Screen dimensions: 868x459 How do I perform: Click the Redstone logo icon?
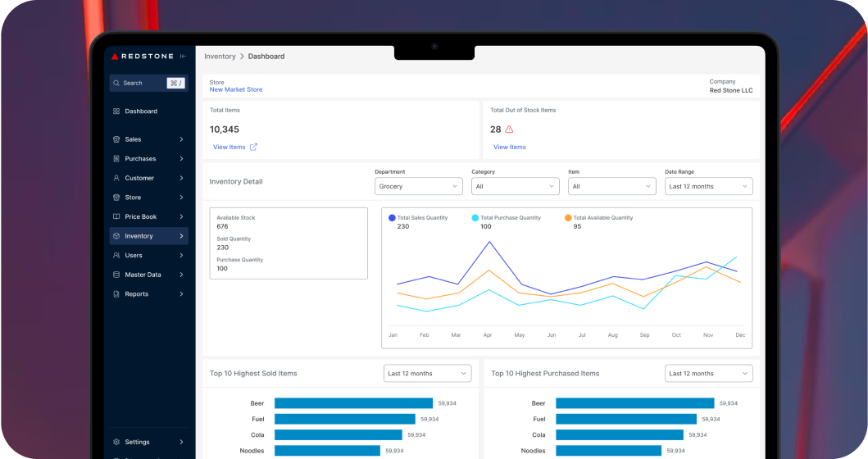coord(115,57)
